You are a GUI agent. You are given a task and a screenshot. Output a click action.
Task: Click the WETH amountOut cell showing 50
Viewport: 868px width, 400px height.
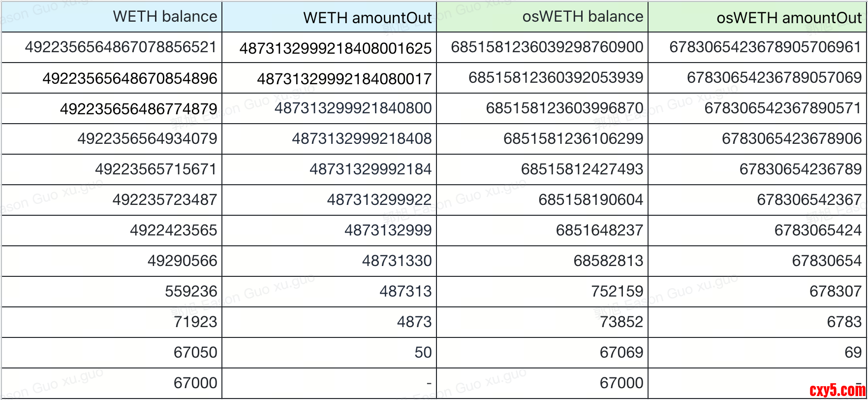pyautogui.click(x=423, y=352)
